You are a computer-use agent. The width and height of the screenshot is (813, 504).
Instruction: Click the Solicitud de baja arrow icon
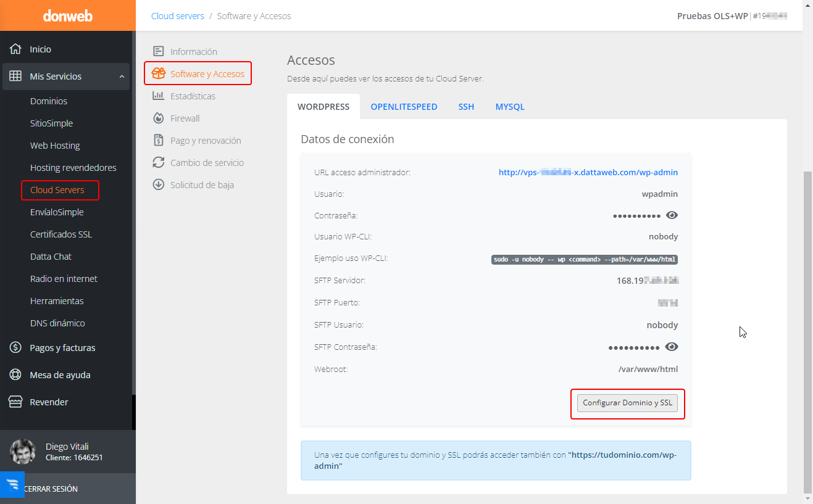(x=159, y=185)
